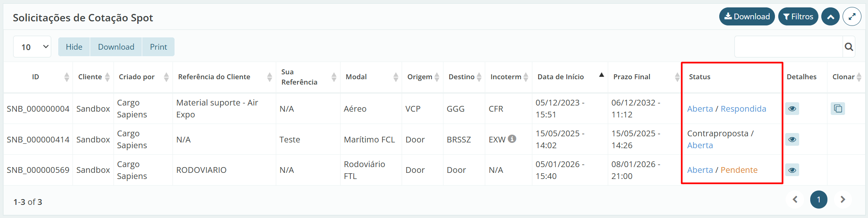This screenshot has width=868, height=218.
Task: Go to the next page arrow
Action: pos(843,200)
